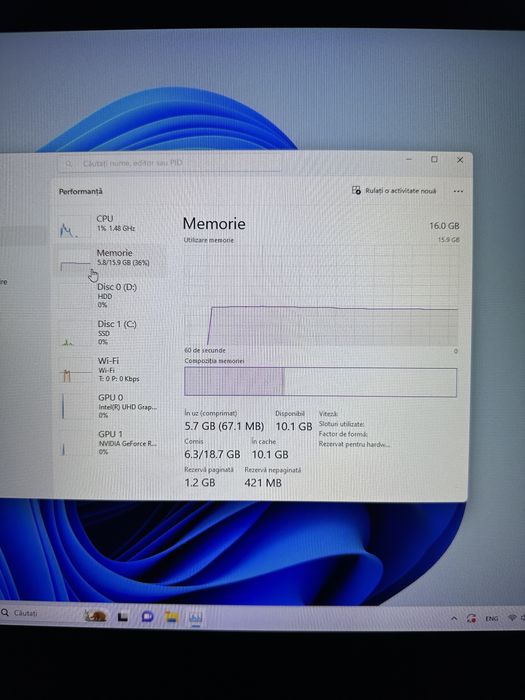Click the Sloturi utilizate label
525x700 pixels.
[341, 424]
